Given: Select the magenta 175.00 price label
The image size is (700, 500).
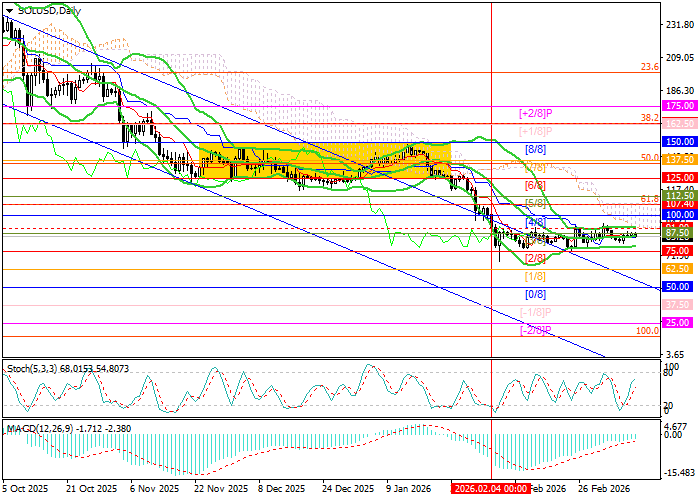Looking at the screenshot, I should click(x=680, y=105).
